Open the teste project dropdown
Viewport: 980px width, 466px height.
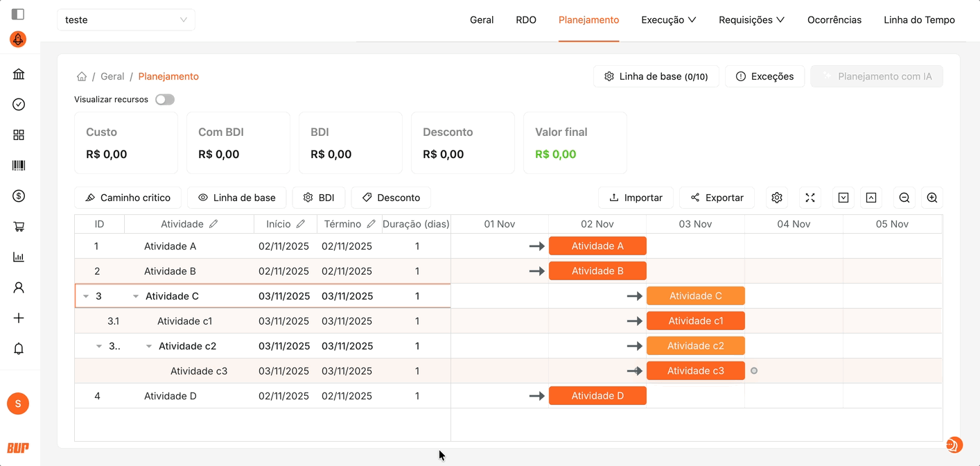point(126,20)
